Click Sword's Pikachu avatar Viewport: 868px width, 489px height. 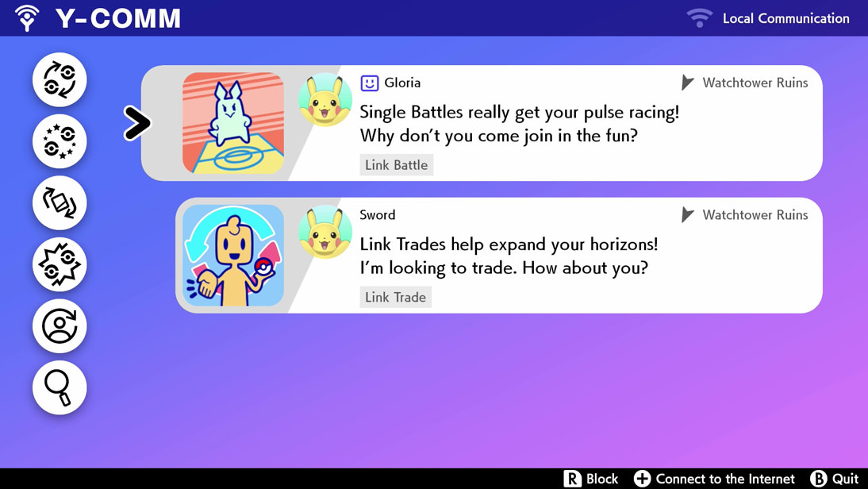click(325, 232)
